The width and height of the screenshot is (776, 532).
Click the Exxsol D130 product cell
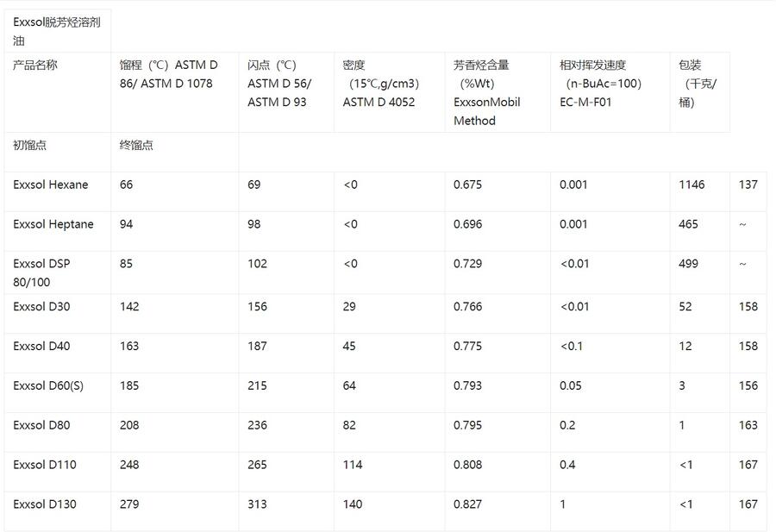pyautogui.click(x=45, y=504)
